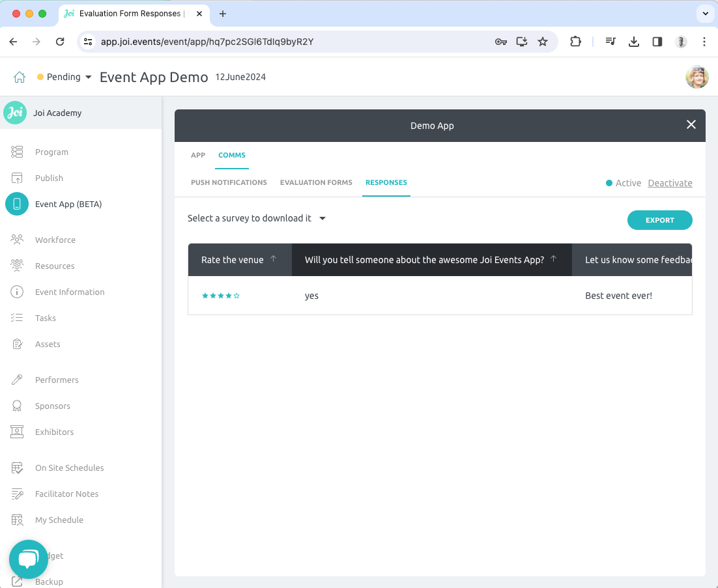Open the media control icon in toolbar
Screen dimensions: 718x588
pos(610,42)
